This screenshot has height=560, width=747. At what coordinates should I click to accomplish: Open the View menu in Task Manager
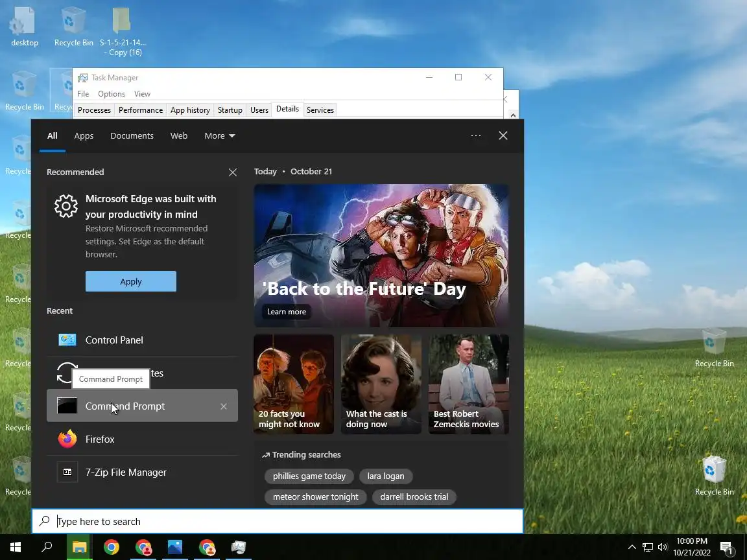(142, 94)
